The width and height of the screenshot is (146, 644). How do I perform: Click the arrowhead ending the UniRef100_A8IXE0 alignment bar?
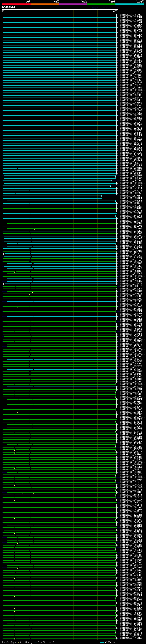(x=117, y=15)
